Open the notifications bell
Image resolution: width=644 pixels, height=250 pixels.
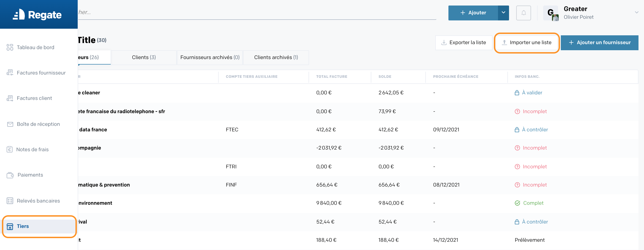tap(524, 13)
